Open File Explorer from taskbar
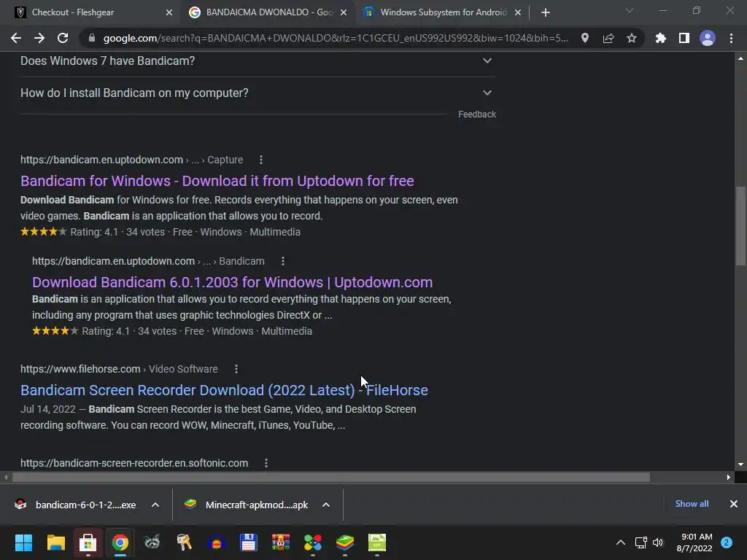This screenshot has width=747, height=560. [55, 542]
